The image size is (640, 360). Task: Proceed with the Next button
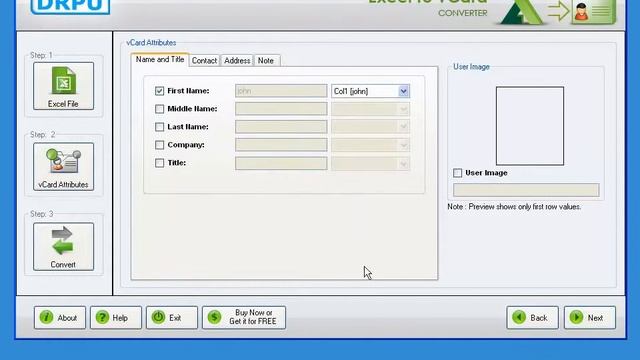click(589, 318)
